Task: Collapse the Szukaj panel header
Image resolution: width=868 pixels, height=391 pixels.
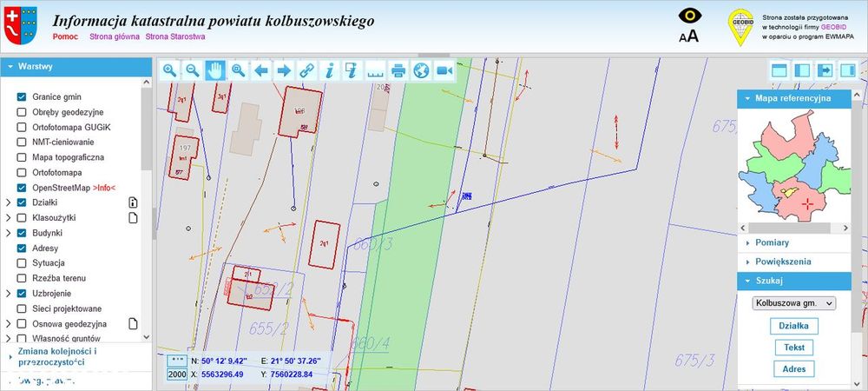Action: coord(794,281)
